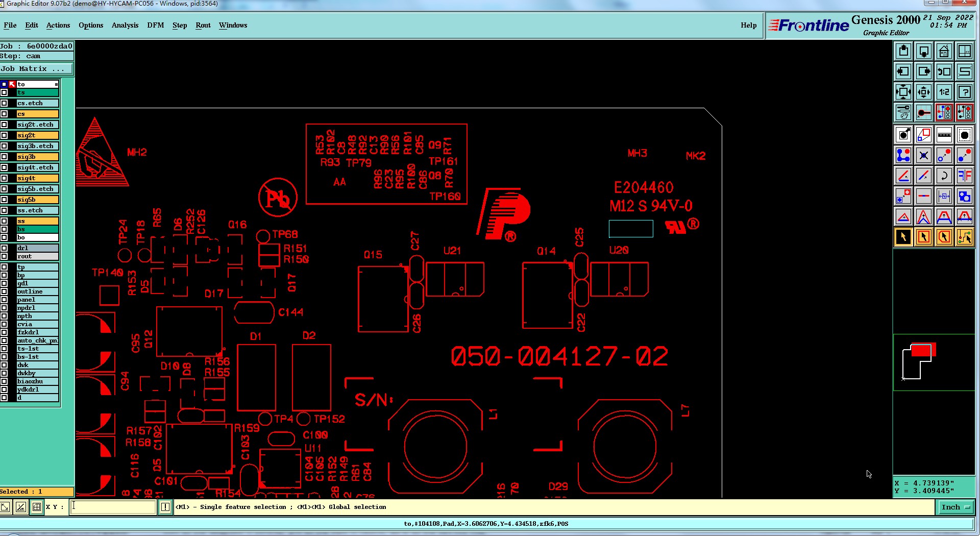This screenshot has height=536, width=980.
Task: Select the sig4t layer name
Action: pos(37,178)
